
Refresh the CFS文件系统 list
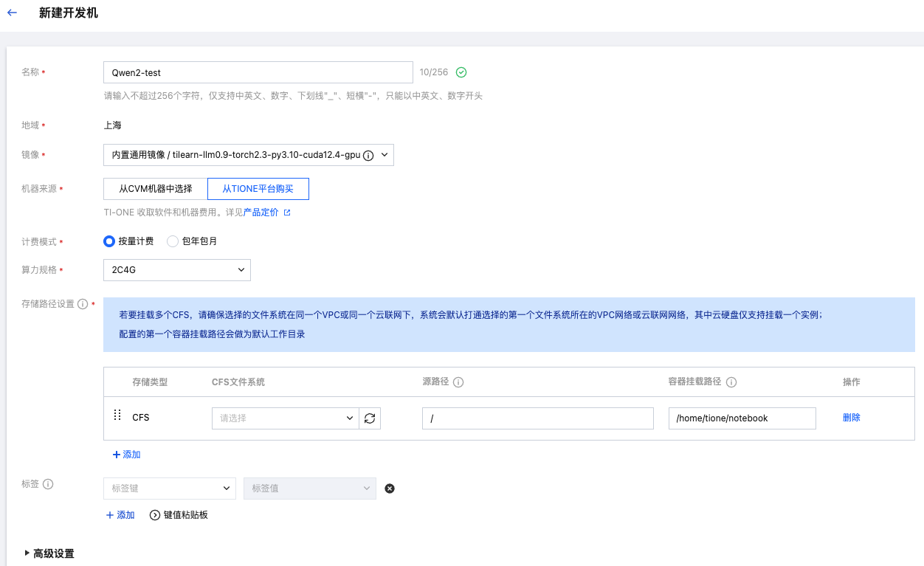pos(370,418)
